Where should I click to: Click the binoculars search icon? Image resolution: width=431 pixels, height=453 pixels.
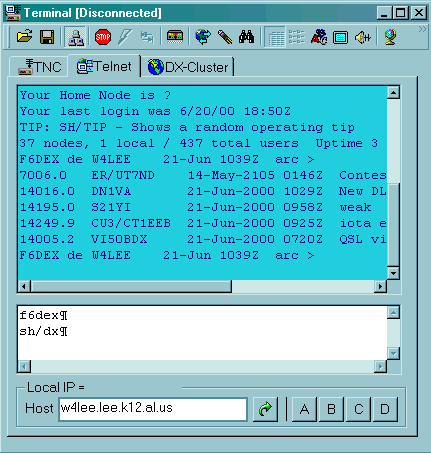[246, 37]
